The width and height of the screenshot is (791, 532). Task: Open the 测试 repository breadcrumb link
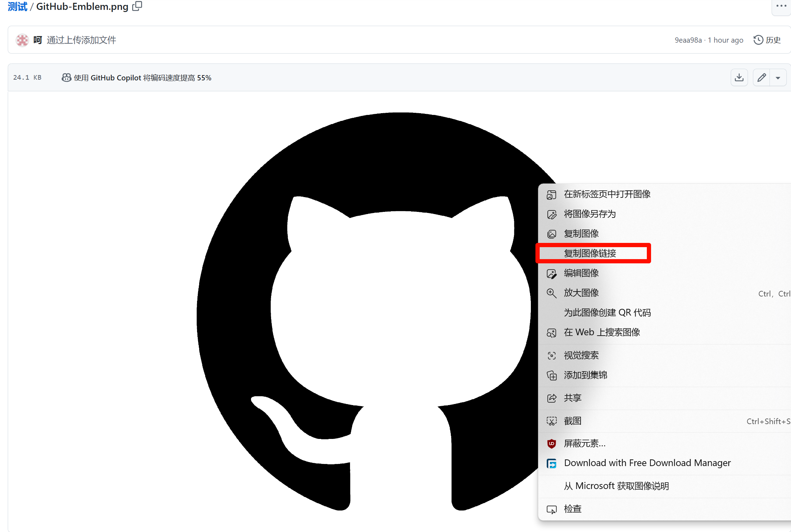(18, 7)
